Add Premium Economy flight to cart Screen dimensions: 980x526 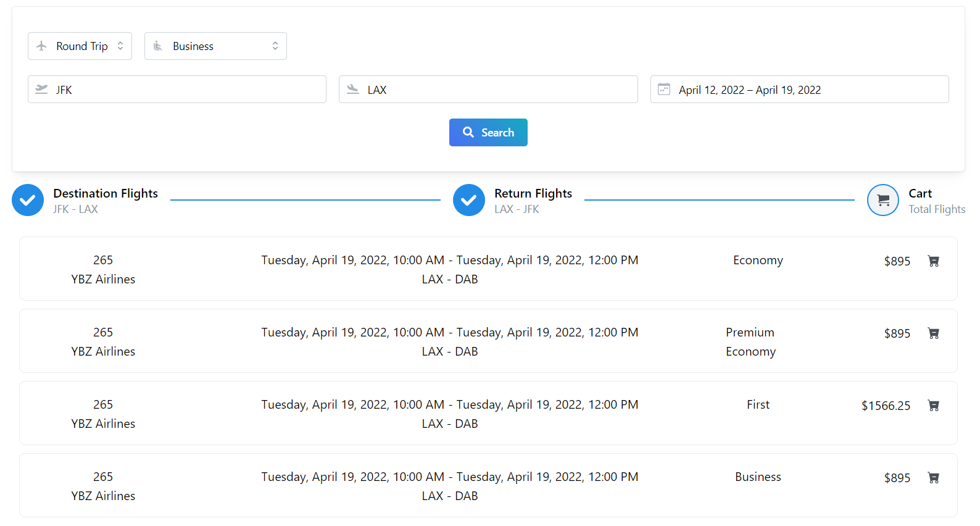tap(933, 333)
